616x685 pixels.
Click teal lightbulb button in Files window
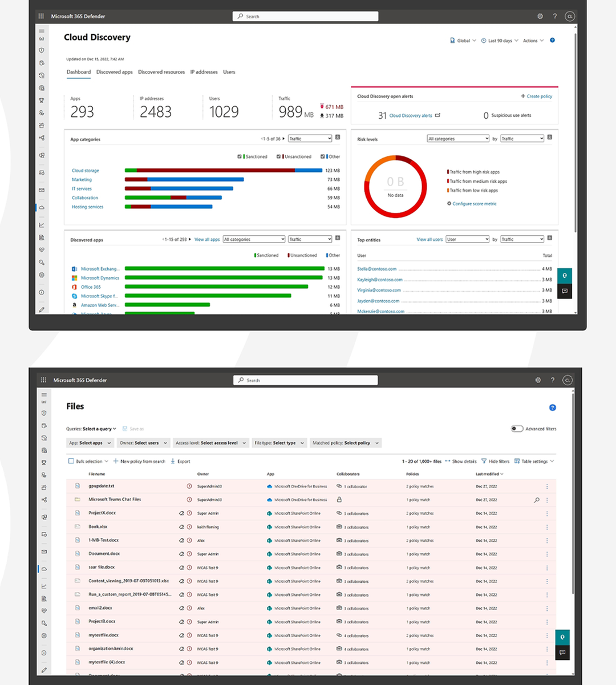pos(562,637)
